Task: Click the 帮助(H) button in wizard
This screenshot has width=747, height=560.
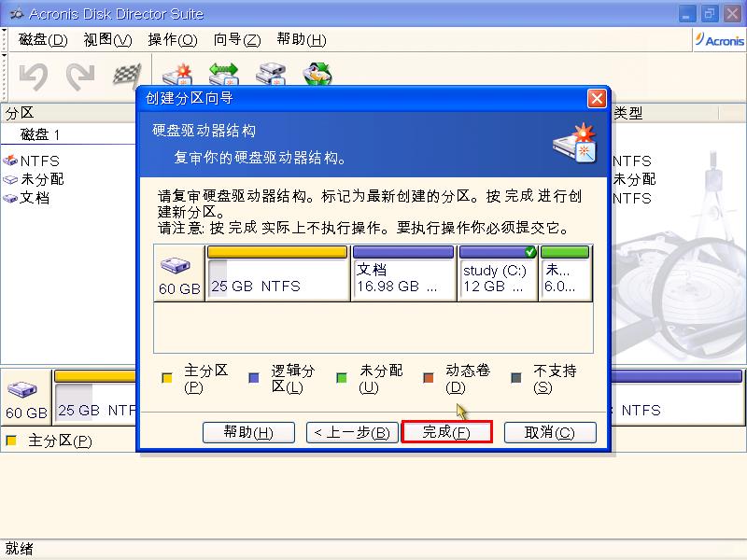Action: 247,431
